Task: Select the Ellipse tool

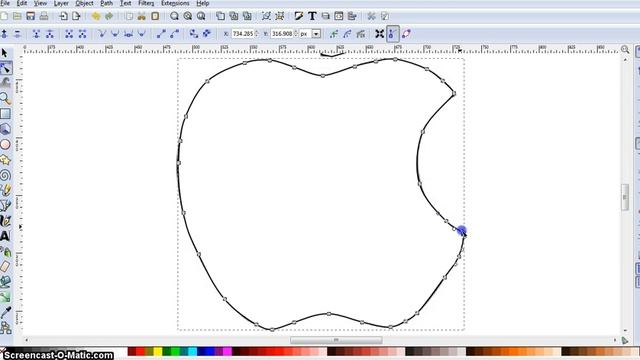Action: 5,144
